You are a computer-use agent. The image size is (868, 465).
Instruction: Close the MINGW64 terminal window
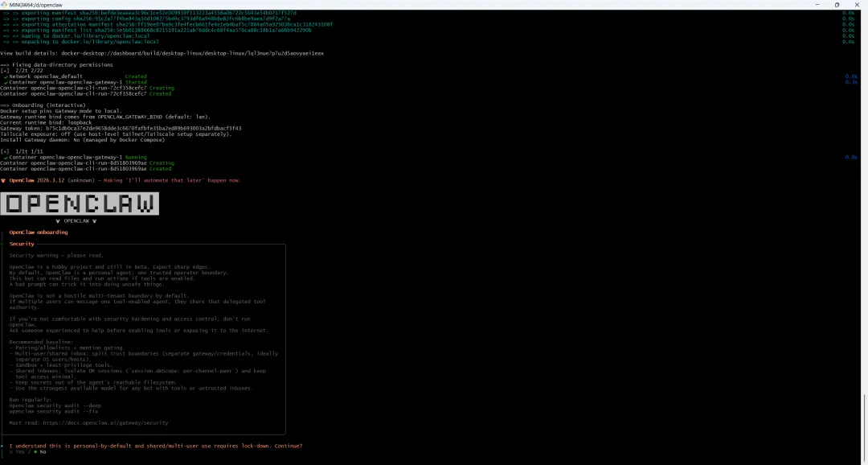click(x=857, y=5)
